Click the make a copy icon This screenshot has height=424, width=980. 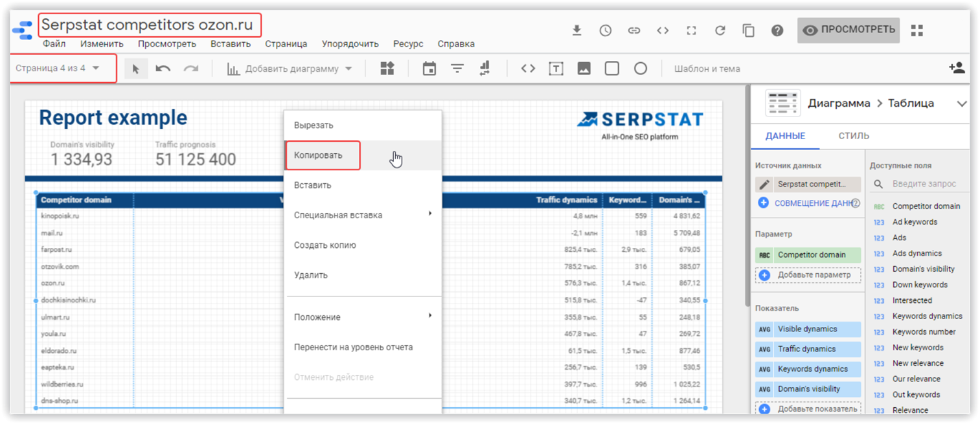pos(749,30)
